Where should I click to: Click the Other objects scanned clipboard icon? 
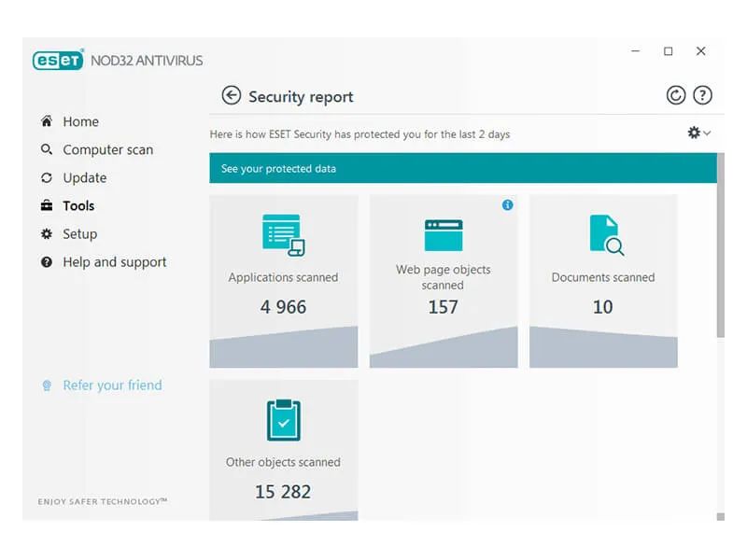(x=284, y=420)
